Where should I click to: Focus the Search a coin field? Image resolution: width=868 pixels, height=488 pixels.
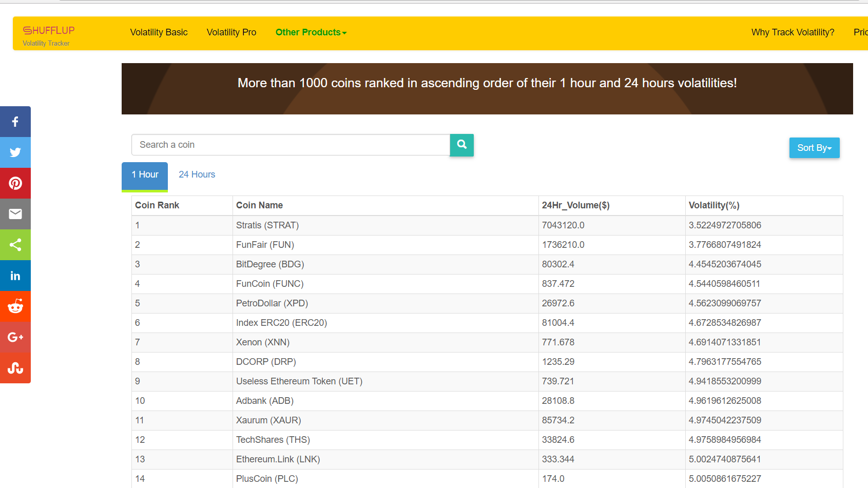click(x=291, y=145)
